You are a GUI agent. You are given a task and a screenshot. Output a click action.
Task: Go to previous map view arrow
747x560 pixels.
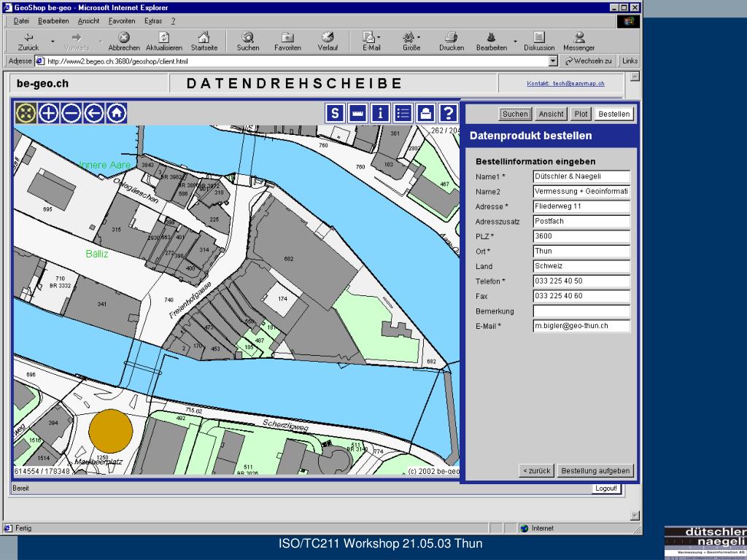pyautogui.click(x=94, y=113)
